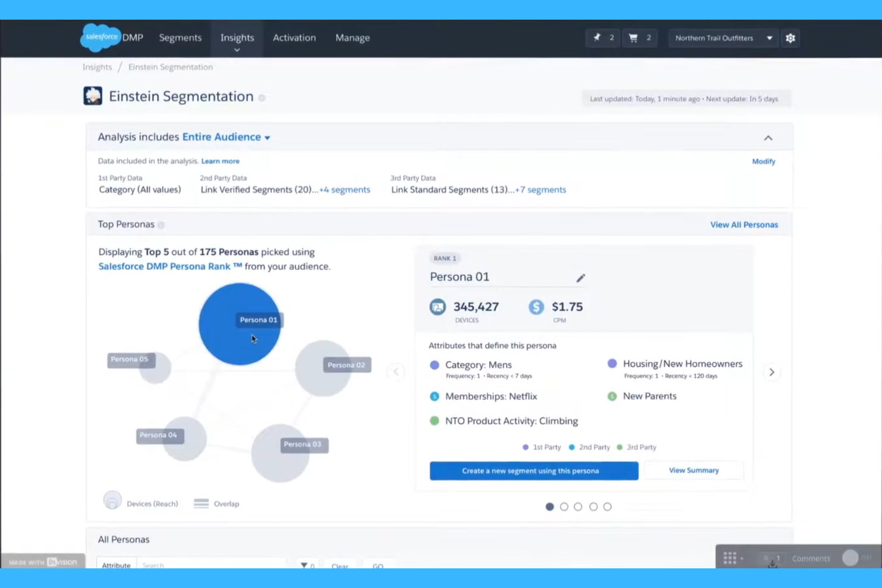The image size is (882, 588).
Task: Click the pencil to rename Persona 01
Action: [580, 278]
